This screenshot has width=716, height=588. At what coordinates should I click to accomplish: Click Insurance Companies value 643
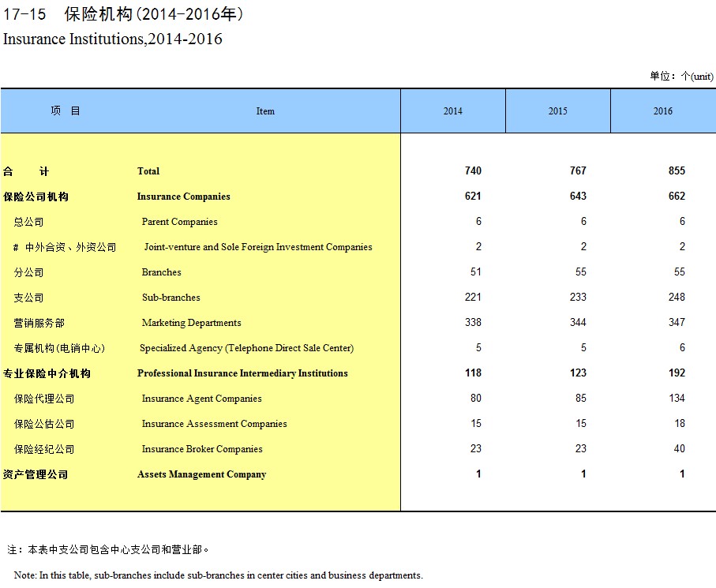[x=578, y=196]
